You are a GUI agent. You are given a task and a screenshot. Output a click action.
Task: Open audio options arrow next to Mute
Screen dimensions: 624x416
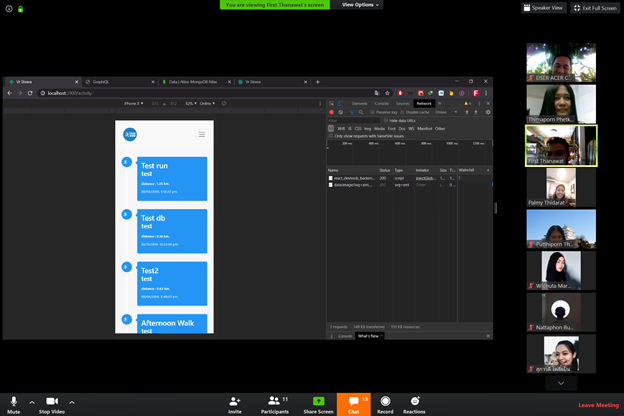(x=32, y=402)
